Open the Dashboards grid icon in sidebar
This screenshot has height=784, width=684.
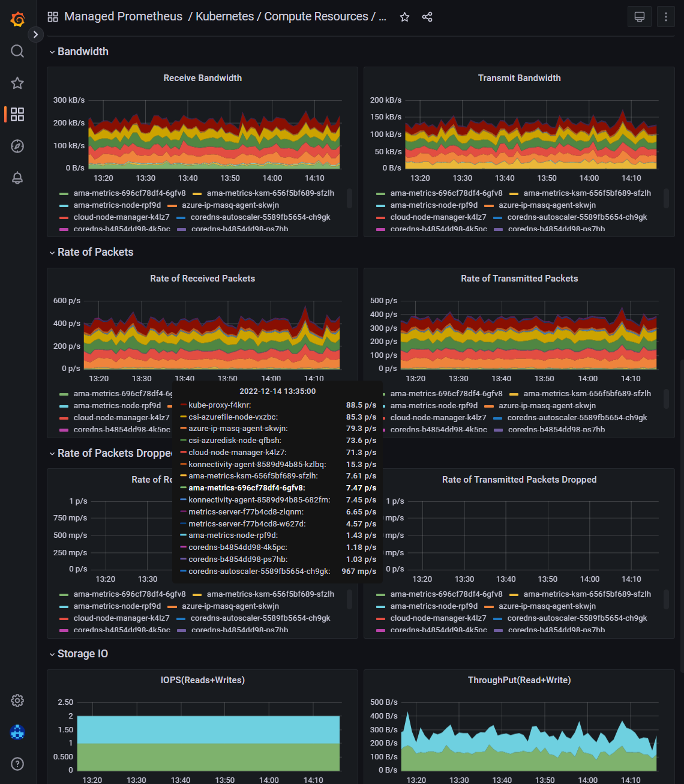pos(17,114)
